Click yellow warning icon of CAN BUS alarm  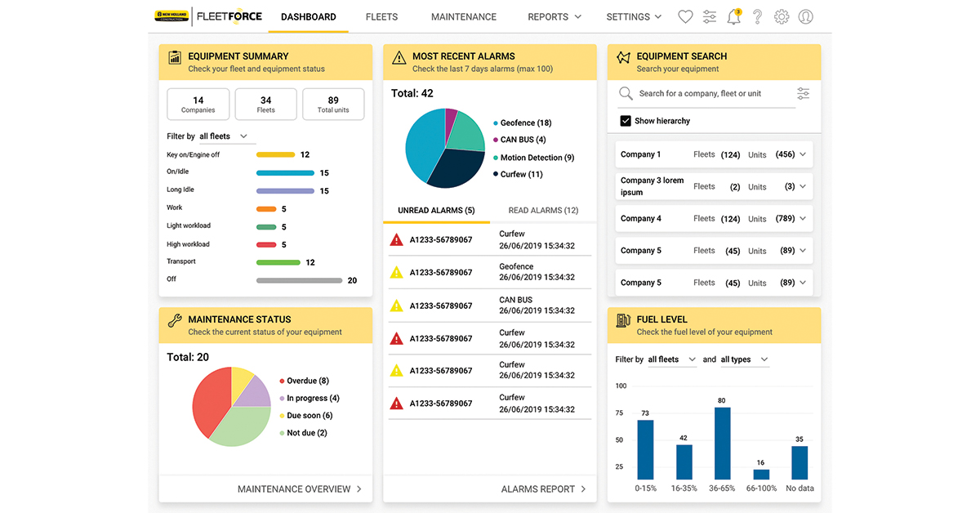click(x=396, y=306)
